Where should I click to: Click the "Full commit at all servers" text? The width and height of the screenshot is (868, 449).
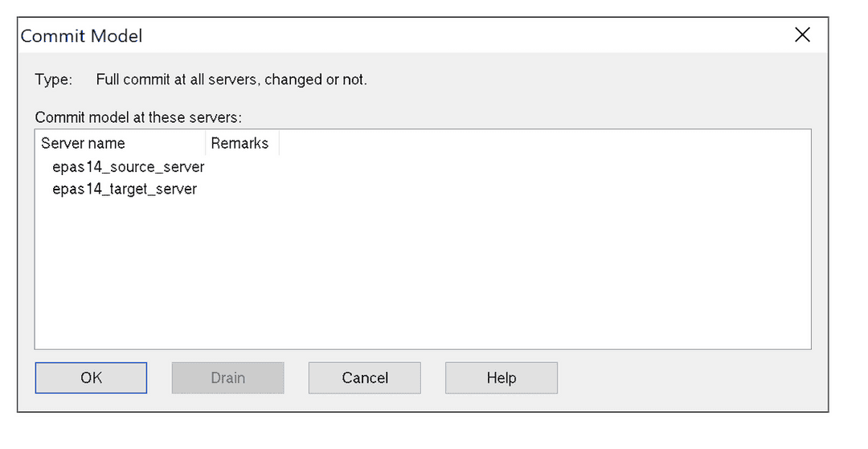(231, 80)
